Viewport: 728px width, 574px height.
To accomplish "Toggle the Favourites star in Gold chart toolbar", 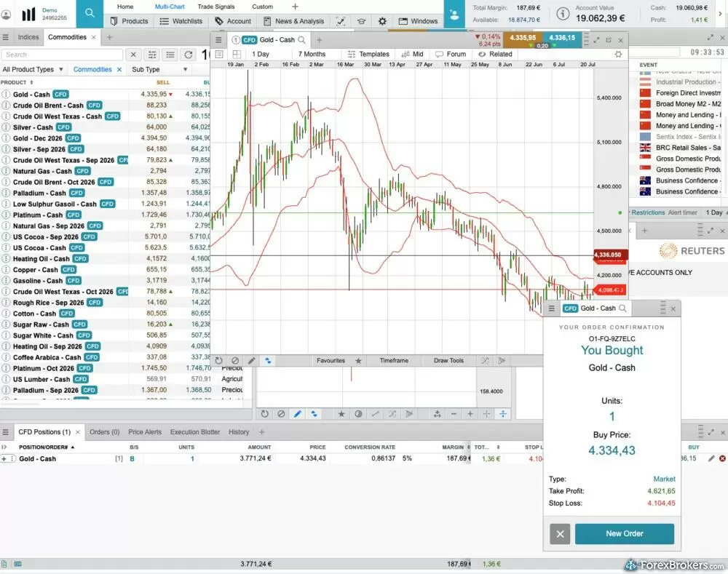I will click(x=358, y=361).
